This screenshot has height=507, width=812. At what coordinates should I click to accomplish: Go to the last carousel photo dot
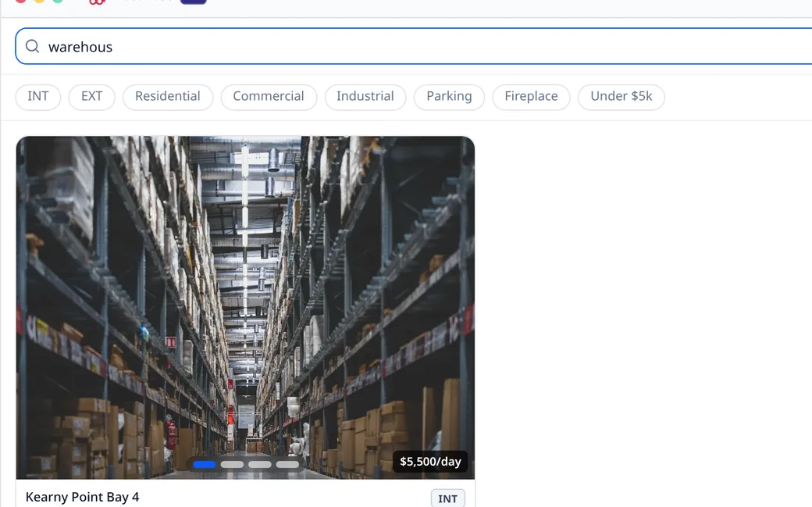click(x=287, y=465)
